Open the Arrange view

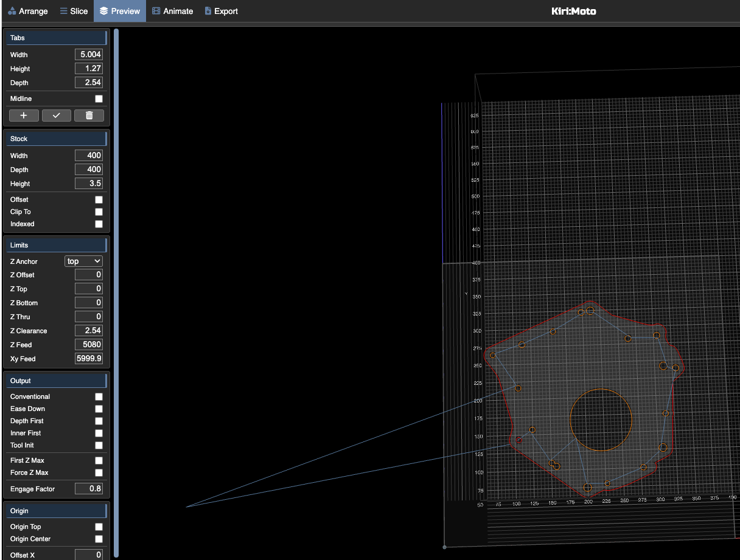coord(28,11)
